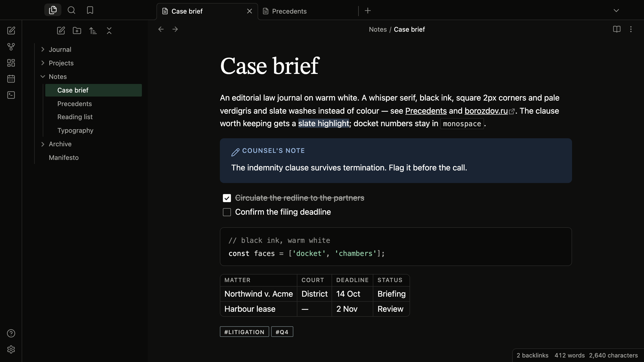Follow the Precedents internal link

tap(426, 111)
